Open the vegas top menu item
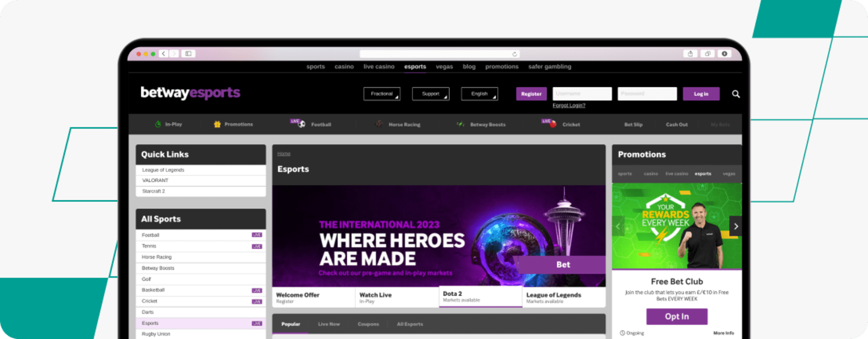Image resolution: width=868 pixels, height=339 pixels. (444, 67)
